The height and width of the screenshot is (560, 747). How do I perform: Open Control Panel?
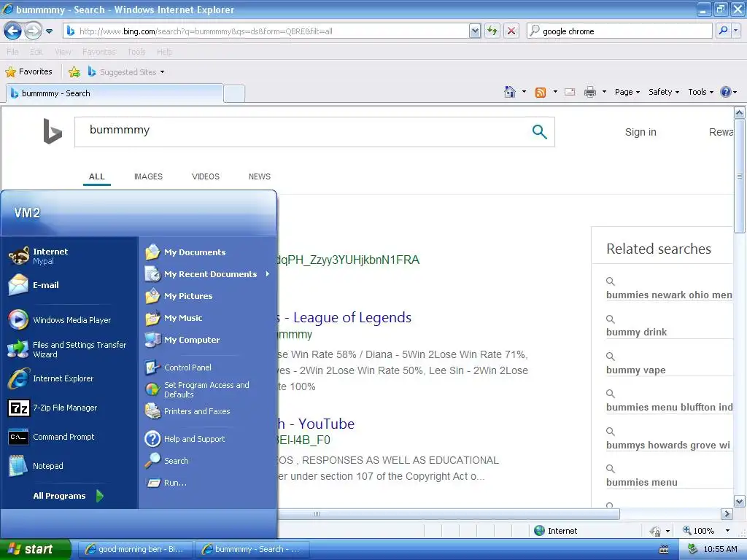click(x=208, y=367)
